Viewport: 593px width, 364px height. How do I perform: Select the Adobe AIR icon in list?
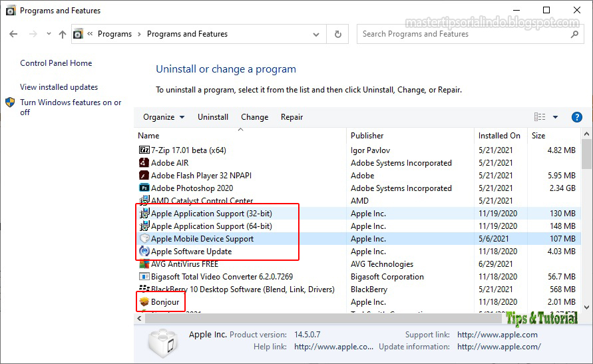click(x=144, y=162)
